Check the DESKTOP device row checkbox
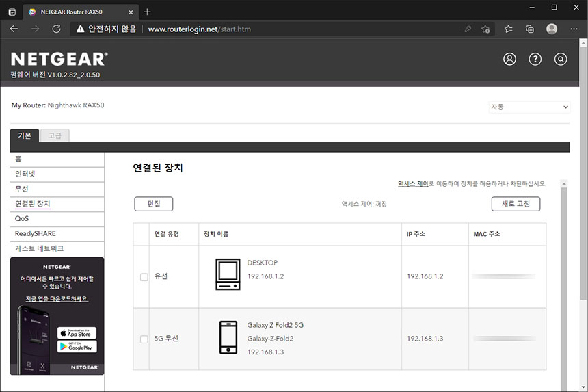 [x=144, y=277]
